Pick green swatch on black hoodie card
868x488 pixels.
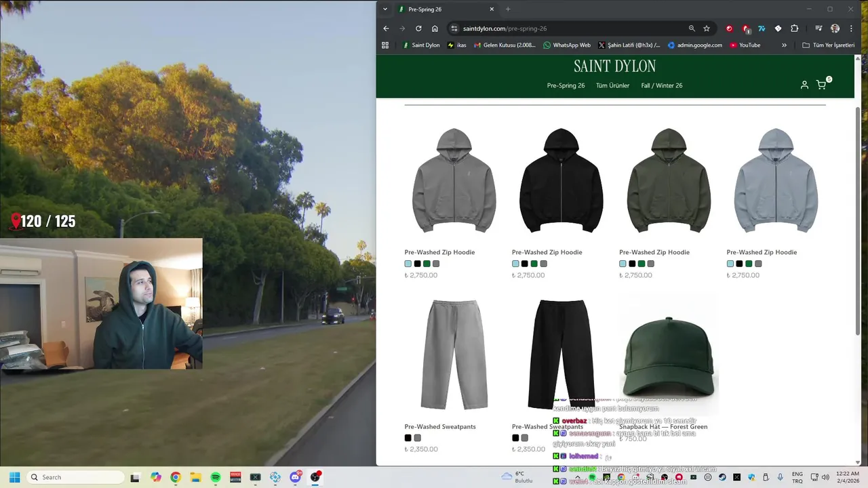tap(534, 264)
